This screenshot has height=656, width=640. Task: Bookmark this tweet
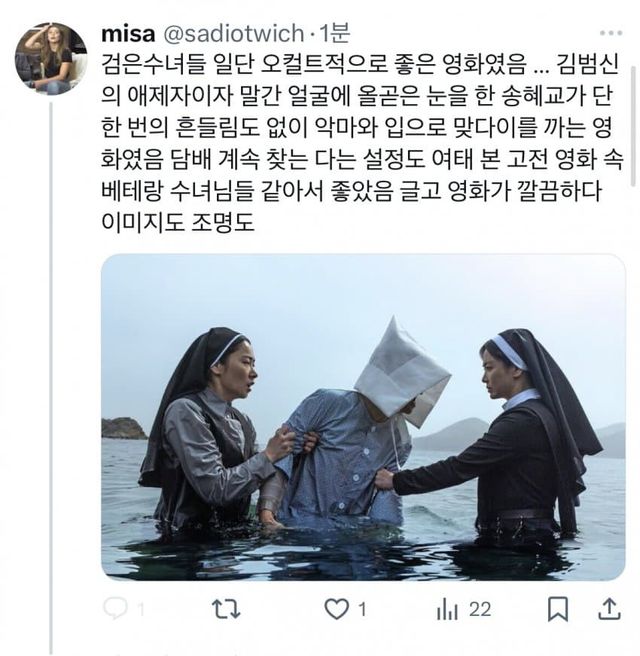[558, 609]
